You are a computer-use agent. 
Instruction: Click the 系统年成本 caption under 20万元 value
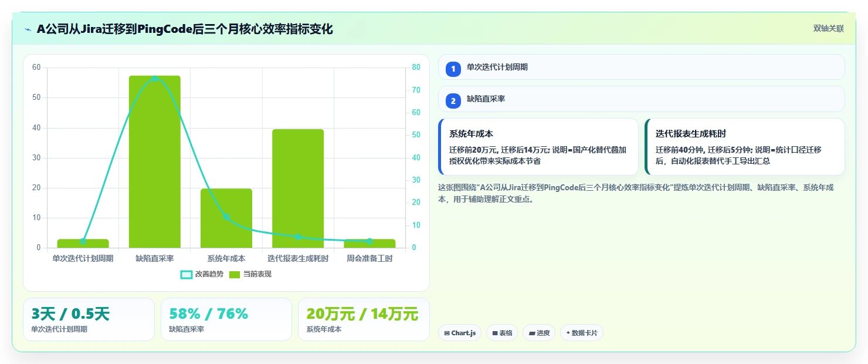pyautogui.click(x=324, y=329)
